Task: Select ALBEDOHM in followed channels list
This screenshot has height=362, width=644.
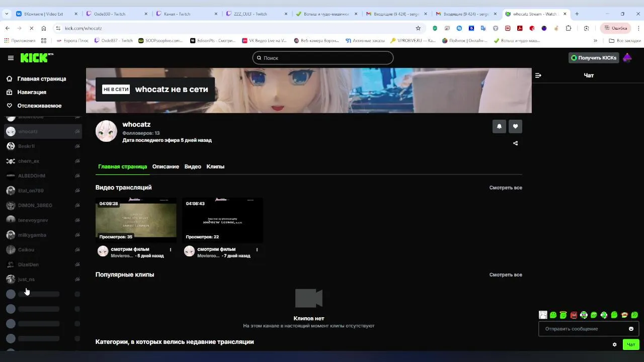Action: coord(43,176)
